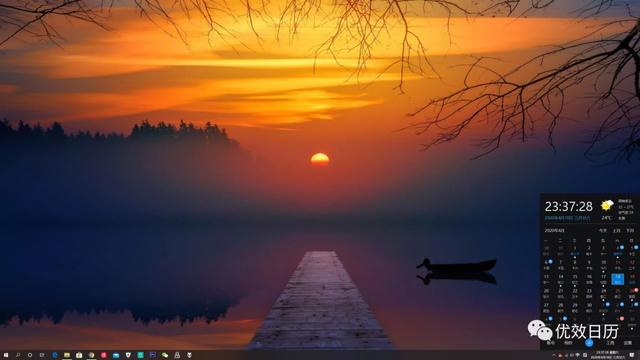Launch File Explorer from the taskbar
This screenshot has width=640, height=360.
(67, 355)
